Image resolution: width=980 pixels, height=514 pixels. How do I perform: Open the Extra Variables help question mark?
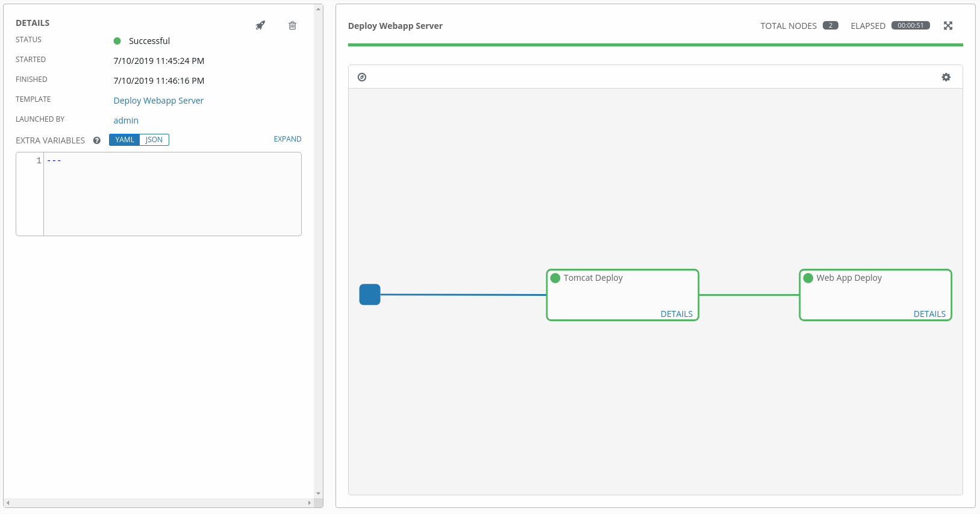[x=96, y=140]
